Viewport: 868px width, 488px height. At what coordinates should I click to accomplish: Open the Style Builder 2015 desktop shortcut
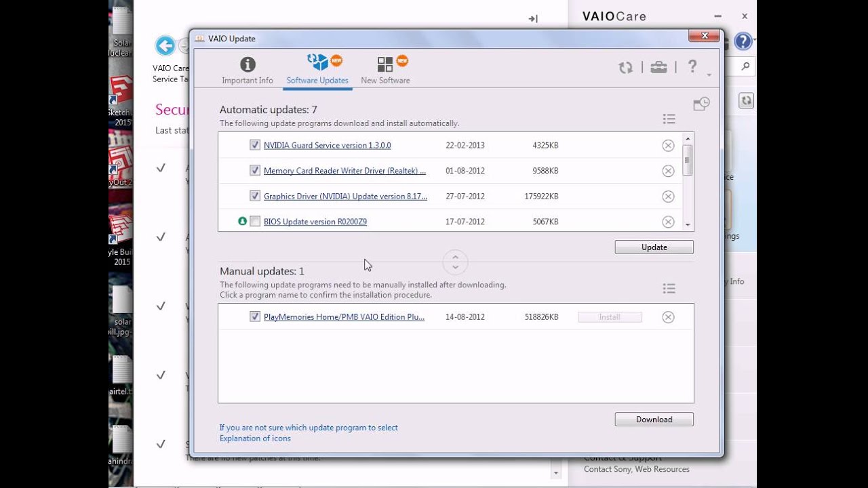(x=121, y=241)
